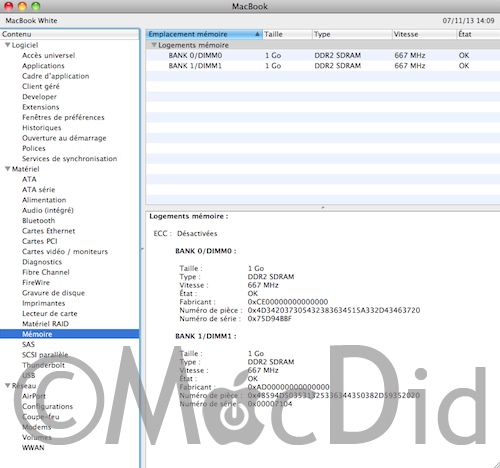
Task: Select the highlighted Mémoire entry
Action: pos(69,334)
